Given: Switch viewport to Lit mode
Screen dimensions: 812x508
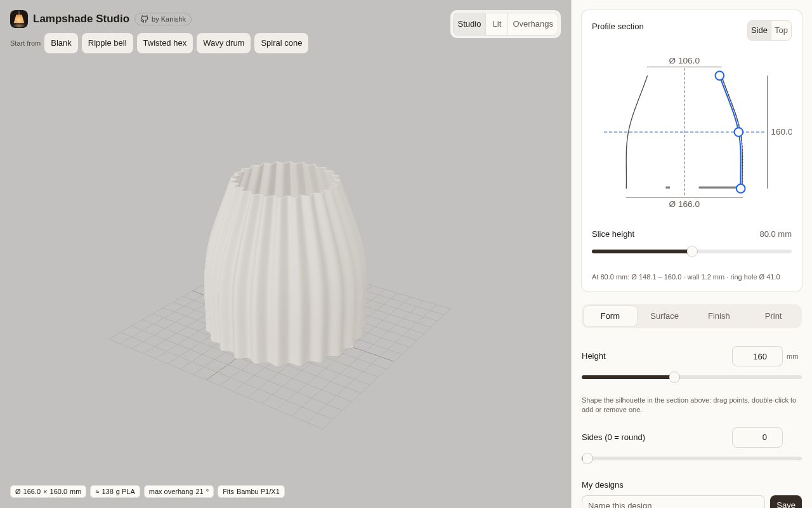Looking at the screenshot, I should 497,24.
